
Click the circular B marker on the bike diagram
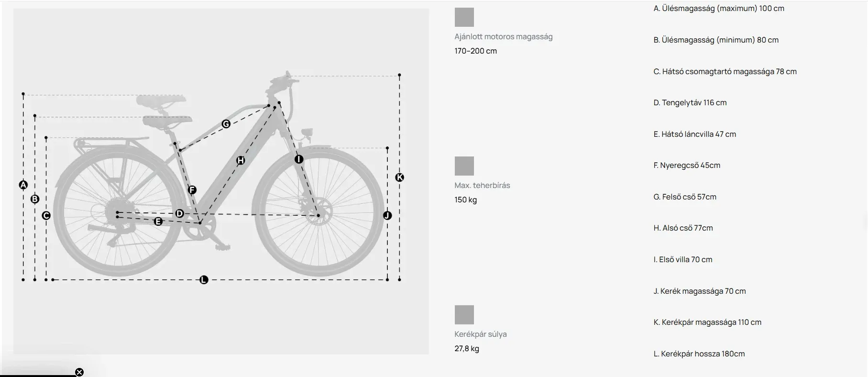tap(35, 199)
